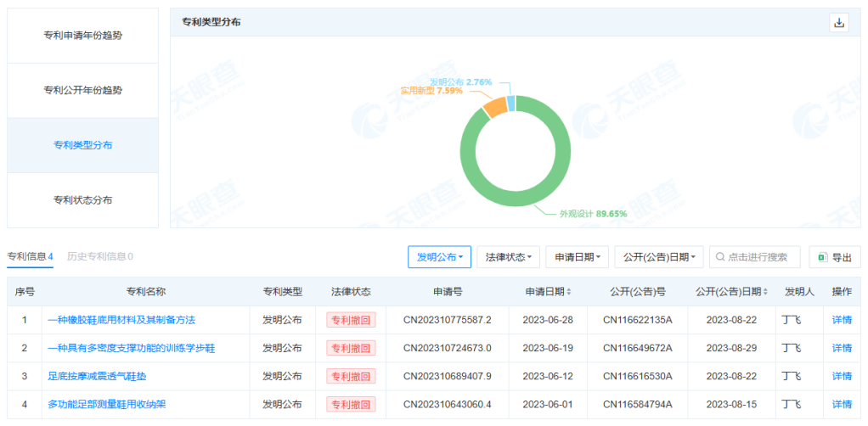Screen dimensions: 868x426
Task: View 详情 for 多功能足部测量鞋用收纳架
Action: [841, 404]
